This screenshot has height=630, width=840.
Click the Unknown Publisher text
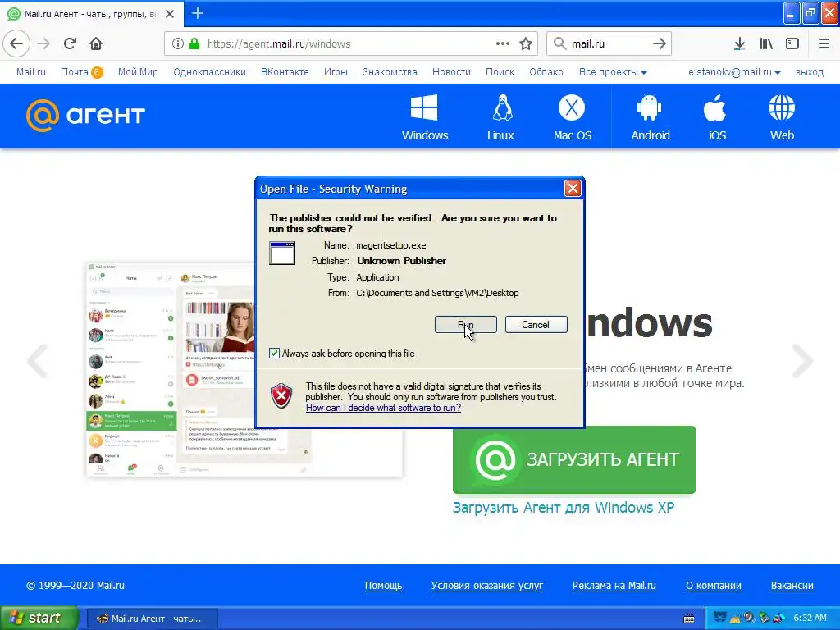click(402, 261)
